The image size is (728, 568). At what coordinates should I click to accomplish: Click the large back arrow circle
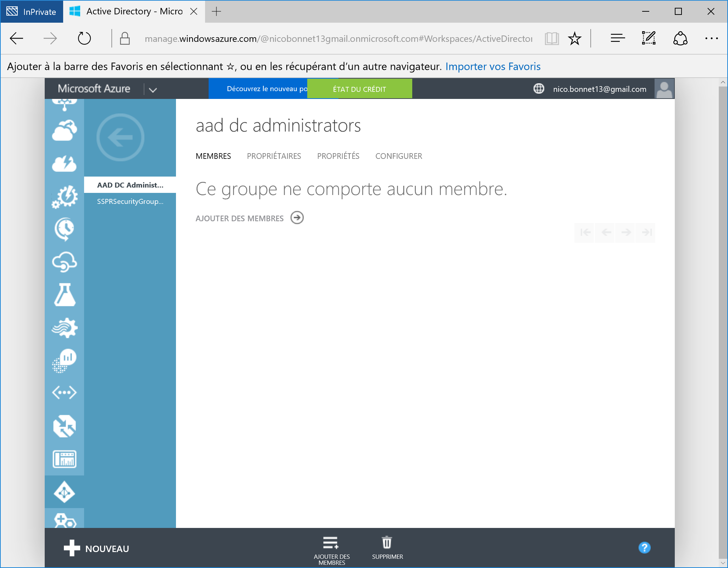click(x=120, y=137)
